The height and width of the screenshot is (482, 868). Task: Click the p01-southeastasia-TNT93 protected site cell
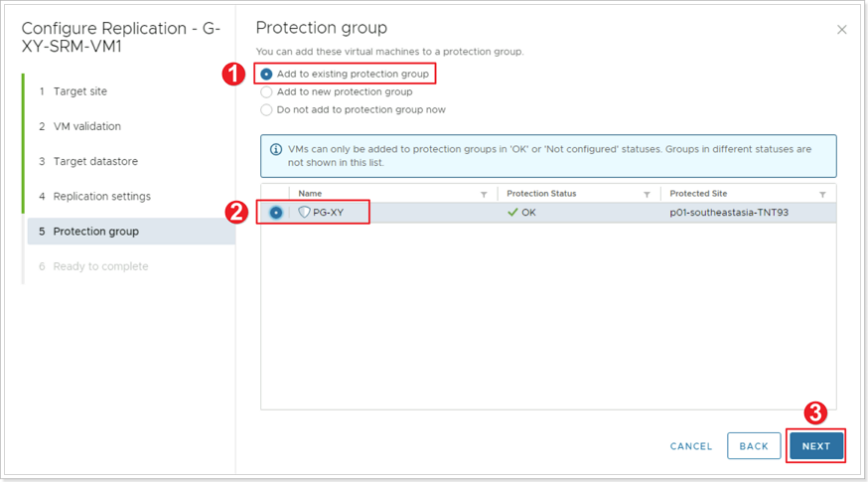(729, 213)
